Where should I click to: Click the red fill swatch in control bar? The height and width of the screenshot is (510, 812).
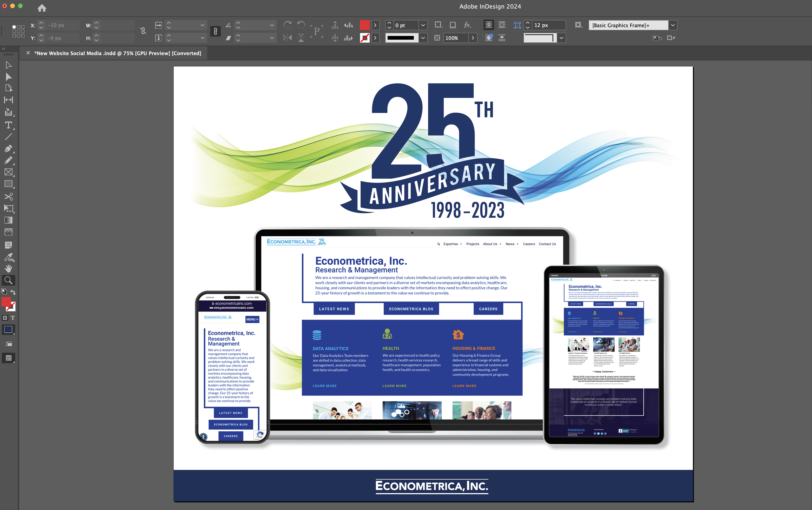click(x=365, y=25)
